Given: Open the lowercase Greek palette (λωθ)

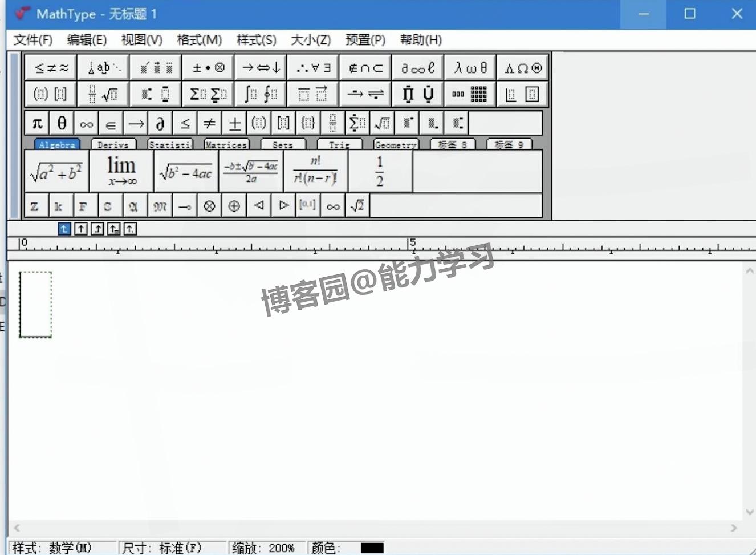Looking at the screenshot, I should click(470, 68).
